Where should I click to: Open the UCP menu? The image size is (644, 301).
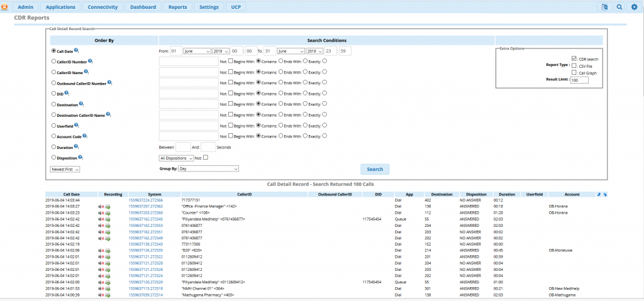pos(236,7)
